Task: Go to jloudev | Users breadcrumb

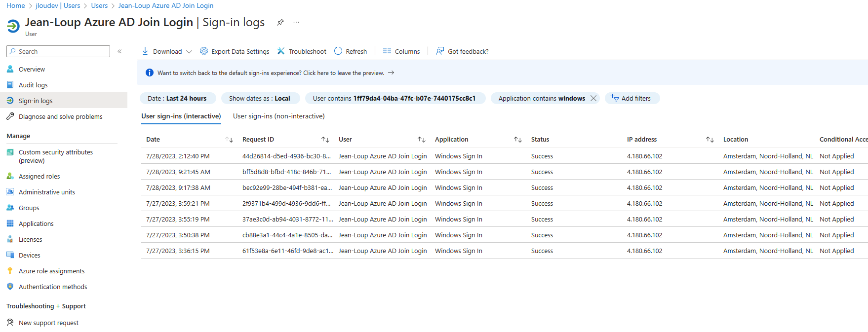Action: pyautogui.click(x=58, y=5)
